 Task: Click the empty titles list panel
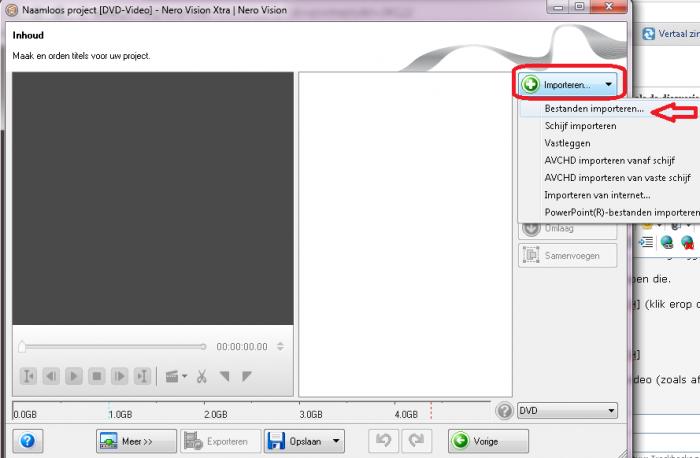coord(405,234)
